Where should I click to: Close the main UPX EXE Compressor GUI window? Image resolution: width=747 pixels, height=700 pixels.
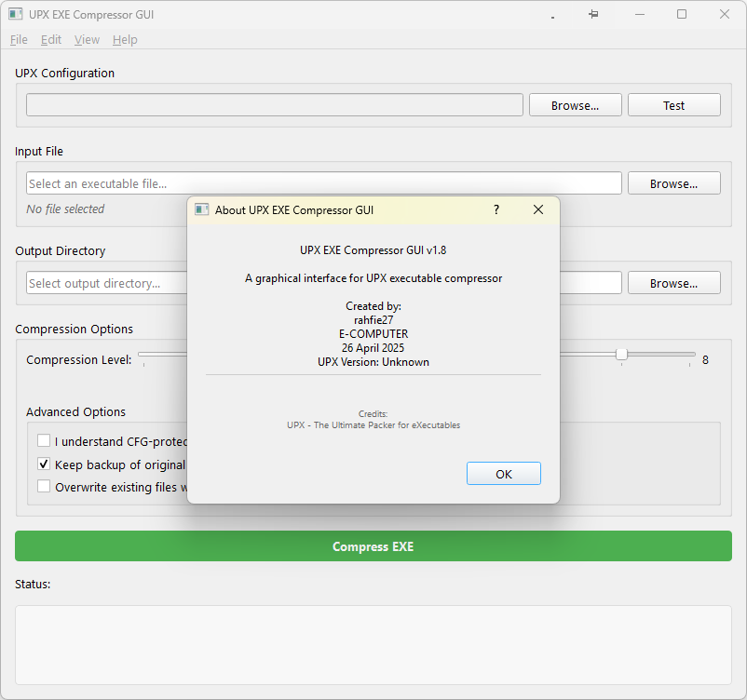pos(724,14)
